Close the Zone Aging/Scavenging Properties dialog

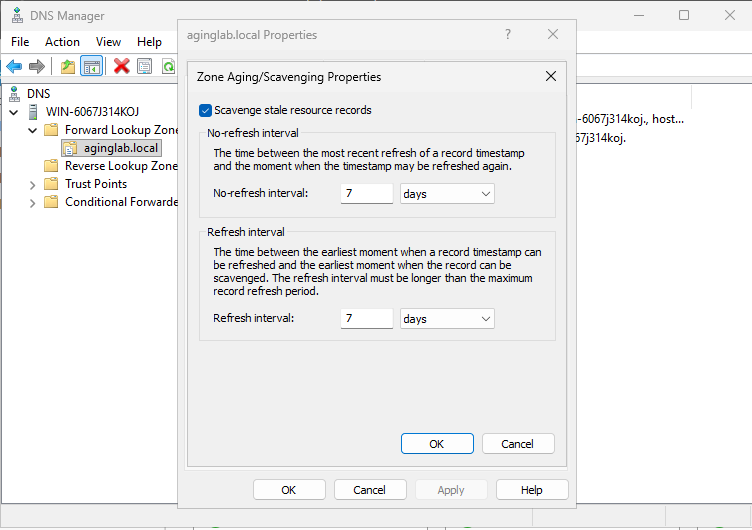click(x=551, y=76)
